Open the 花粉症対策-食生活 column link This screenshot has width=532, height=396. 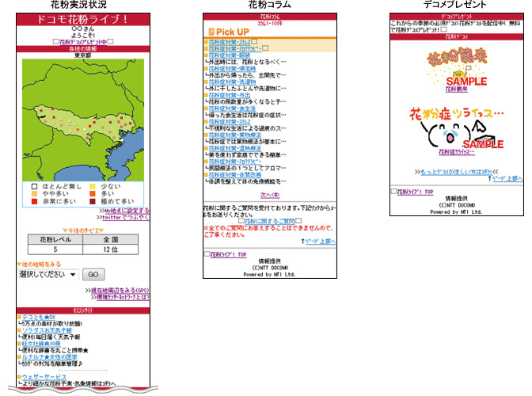point(232,109)
